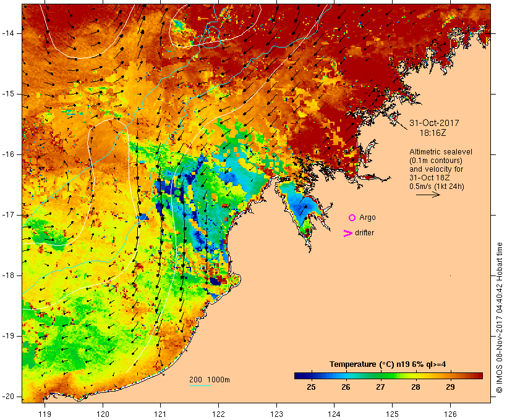Click the longitude axis label 126
507x420 pixels.
450,414
